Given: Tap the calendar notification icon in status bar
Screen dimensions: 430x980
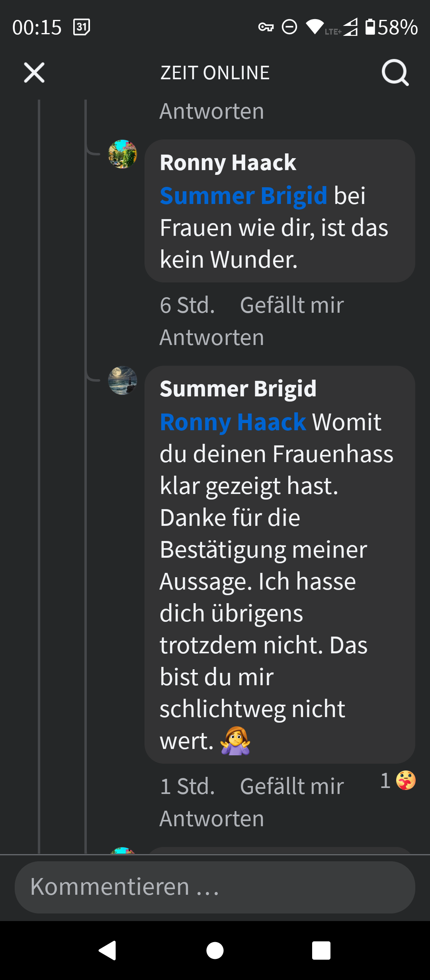Looking at the screenshot, I should [x=82, y=27].
